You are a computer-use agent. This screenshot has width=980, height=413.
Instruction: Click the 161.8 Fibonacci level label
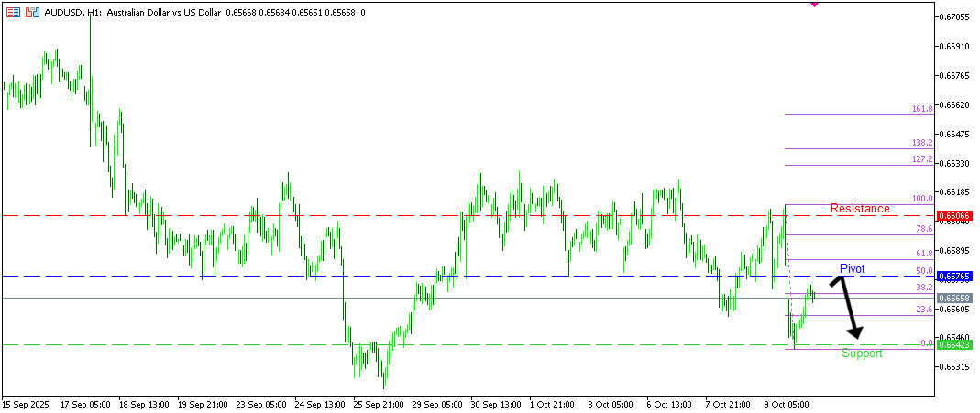[921, 109]
